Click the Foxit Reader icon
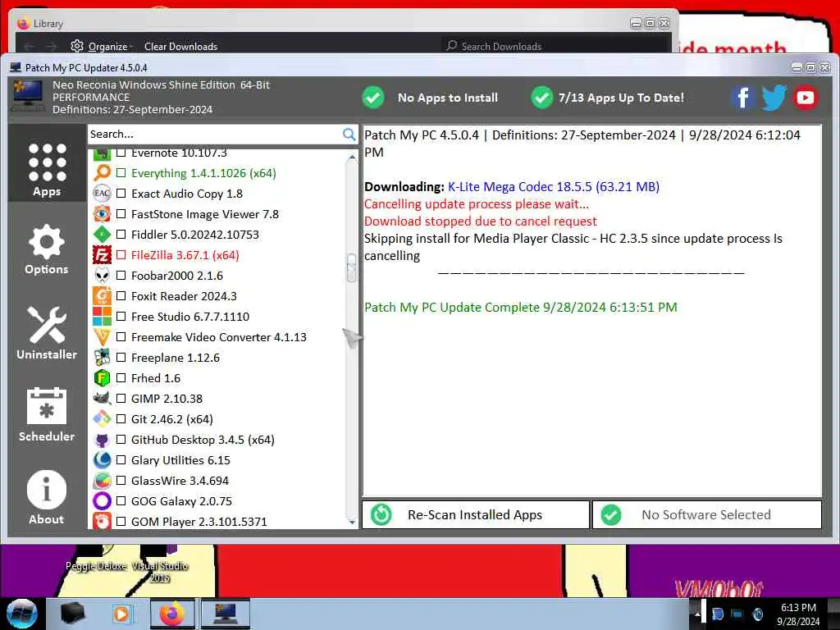Viewport: 840px width, 630px height. coord(102,295)
